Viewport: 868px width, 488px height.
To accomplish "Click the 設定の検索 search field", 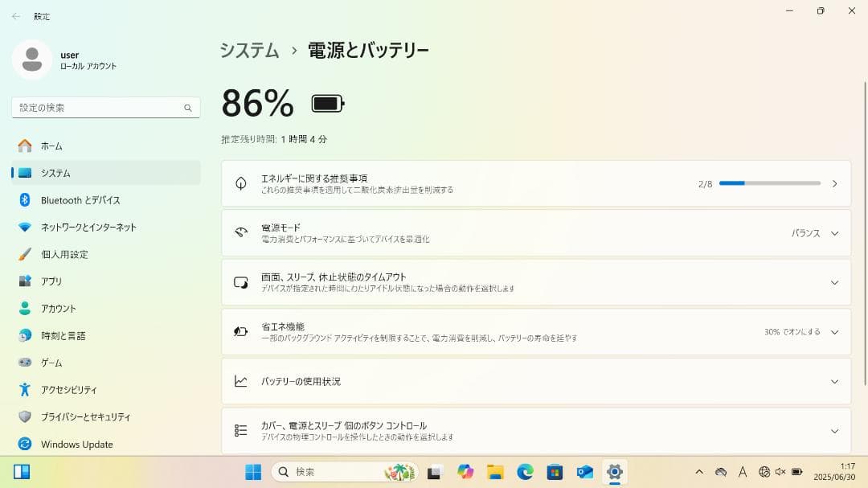I will tap(105, 107).
